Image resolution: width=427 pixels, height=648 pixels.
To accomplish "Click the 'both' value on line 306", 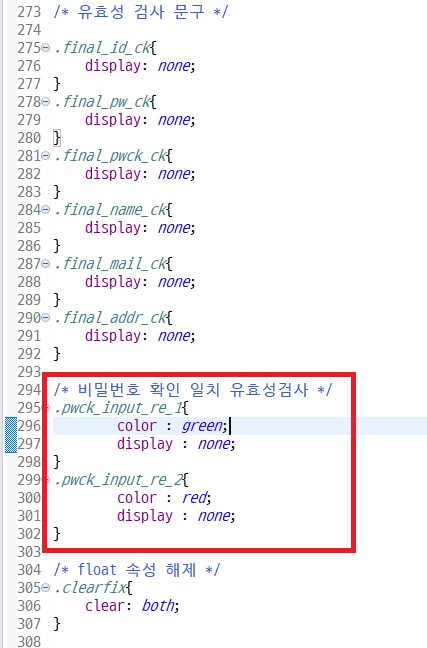I will coord(158,606).
